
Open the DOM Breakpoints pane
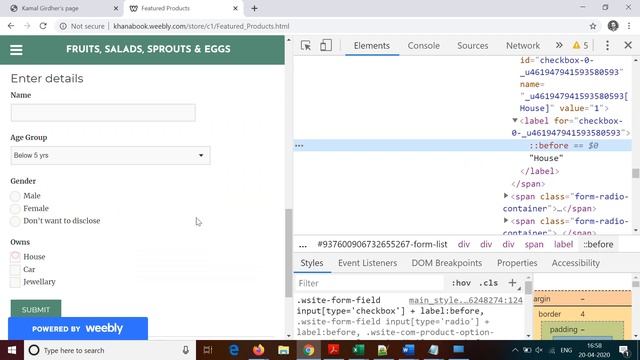447,263
